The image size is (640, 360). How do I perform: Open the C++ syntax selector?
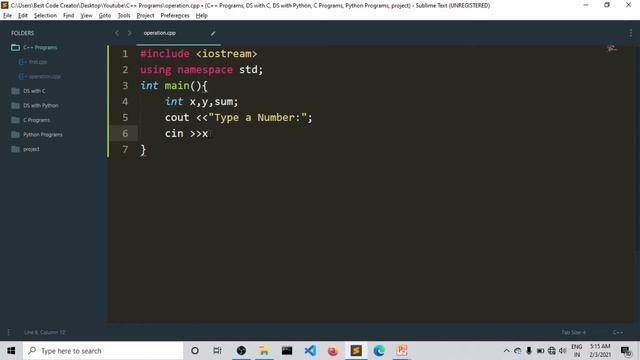618,332
